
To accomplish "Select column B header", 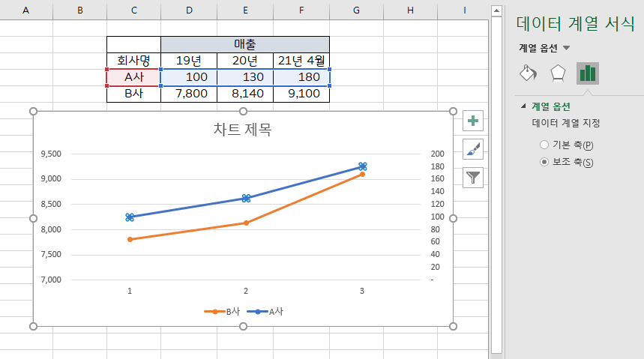I will (80, 10).
